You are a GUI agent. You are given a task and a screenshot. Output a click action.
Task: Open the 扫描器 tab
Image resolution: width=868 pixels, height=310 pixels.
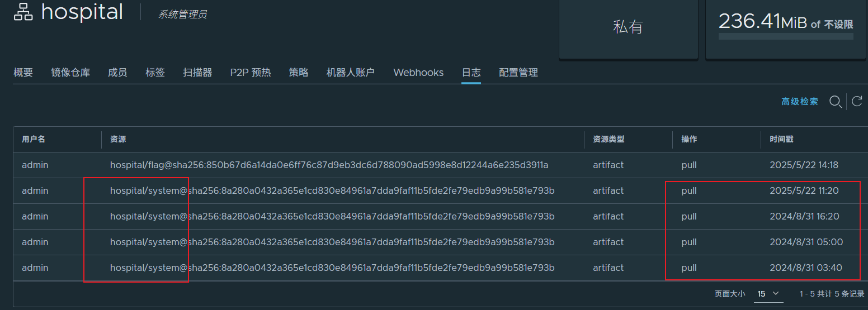pos(197,73)
